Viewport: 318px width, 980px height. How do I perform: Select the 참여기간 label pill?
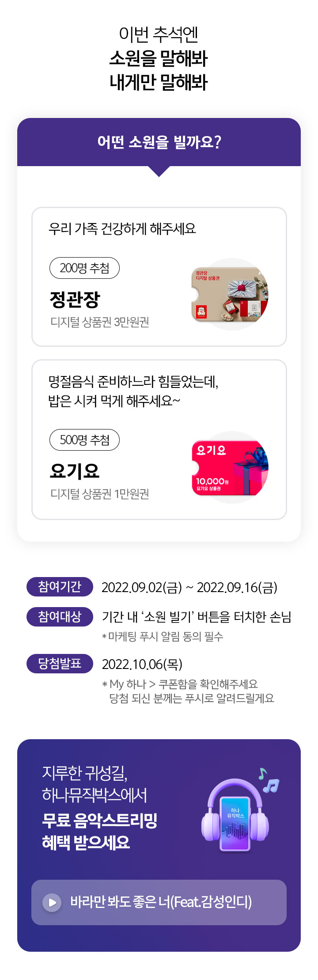[60, 587]
